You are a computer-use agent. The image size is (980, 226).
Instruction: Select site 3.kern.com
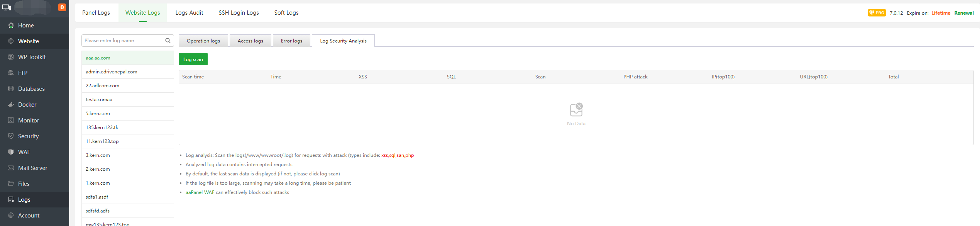pyautogui.click(x=128, y=155)
